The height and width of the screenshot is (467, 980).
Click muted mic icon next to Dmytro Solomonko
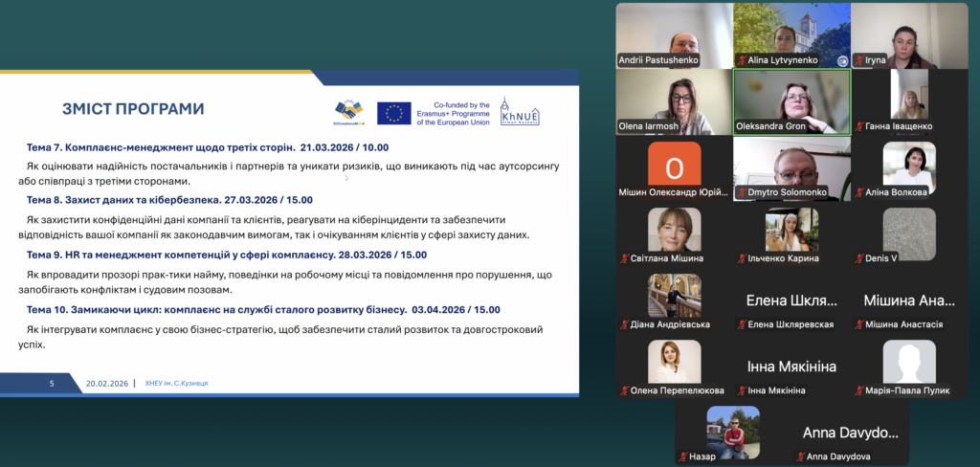coord(741,192)
